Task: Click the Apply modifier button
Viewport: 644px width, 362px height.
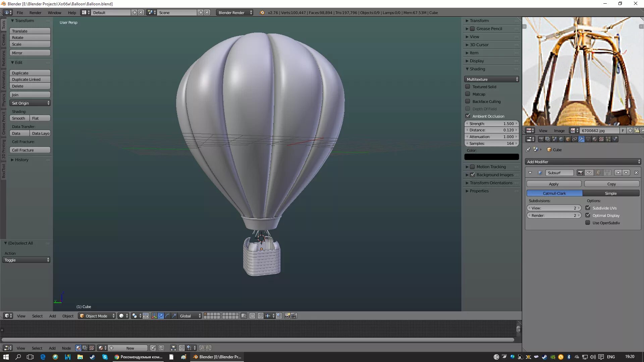Action: pyautogui.click(x=553, y=184)
